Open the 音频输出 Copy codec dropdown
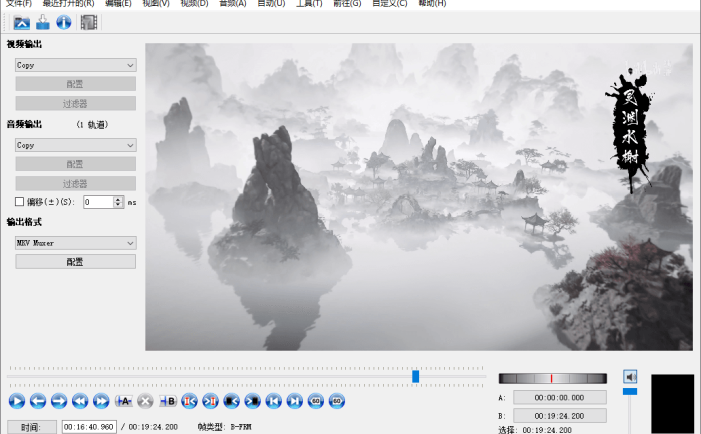This screenshot has width=701, height=434. point(76,145)
